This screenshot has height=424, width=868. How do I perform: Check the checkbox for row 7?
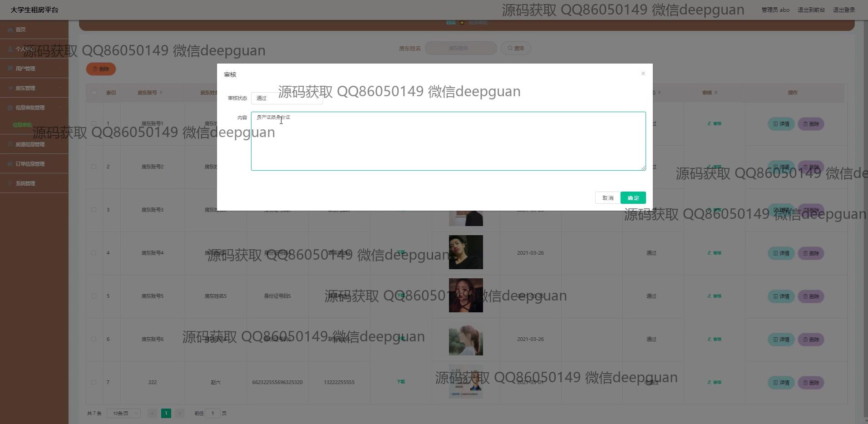(x=94, y=382)
